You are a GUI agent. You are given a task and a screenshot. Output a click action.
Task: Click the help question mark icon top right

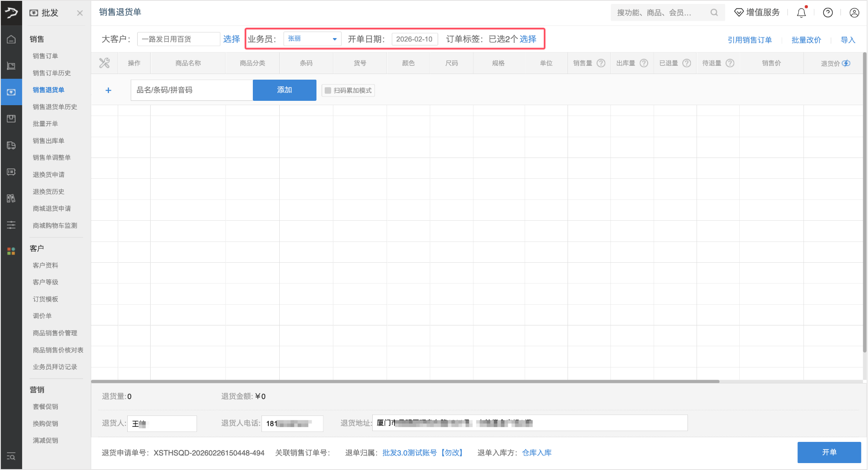[x=828, y=12]
